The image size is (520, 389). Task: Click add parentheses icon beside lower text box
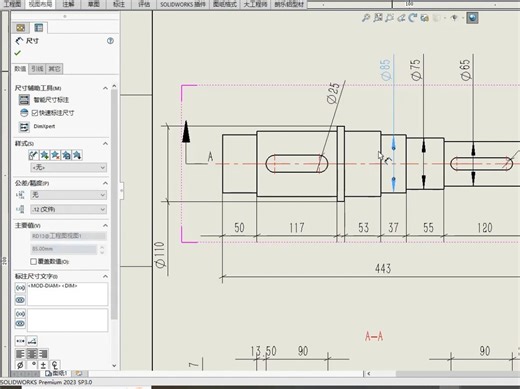click(x=20, y=314)
